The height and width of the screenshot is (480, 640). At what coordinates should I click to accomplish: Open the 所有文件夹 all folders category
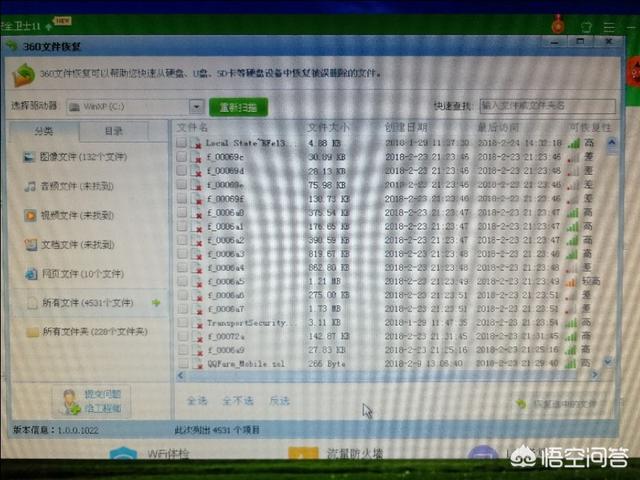pyautogui.click(x=86, y=332)
